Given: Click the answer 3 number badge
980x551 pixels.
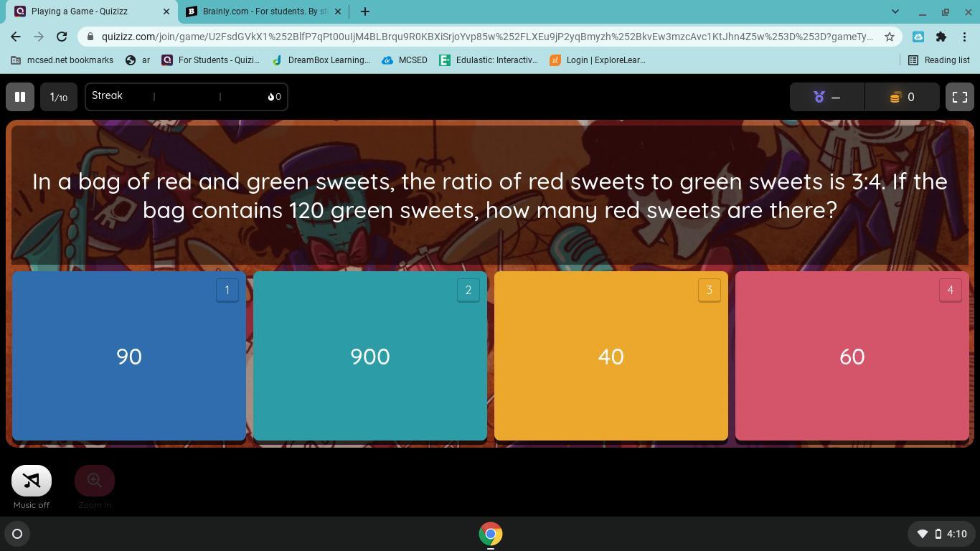Looking at the screenshot, I should [710, 291].
